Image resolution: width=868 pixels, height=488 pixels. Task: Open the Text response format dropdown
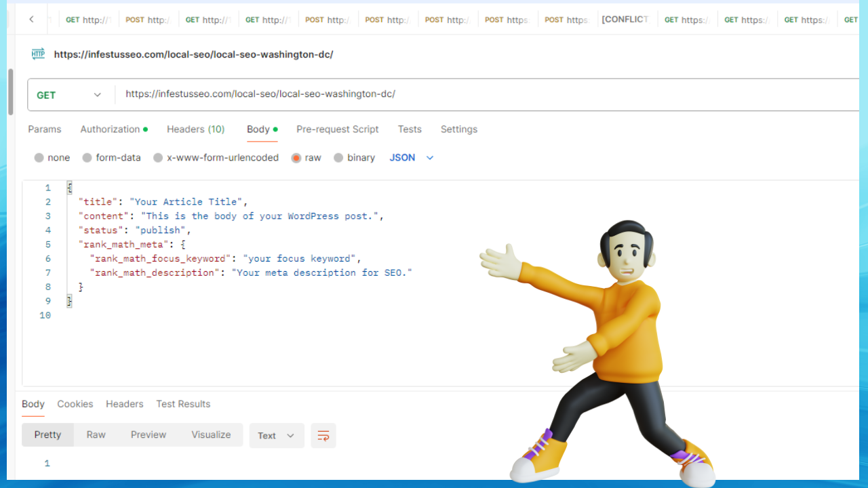(276, 436)
